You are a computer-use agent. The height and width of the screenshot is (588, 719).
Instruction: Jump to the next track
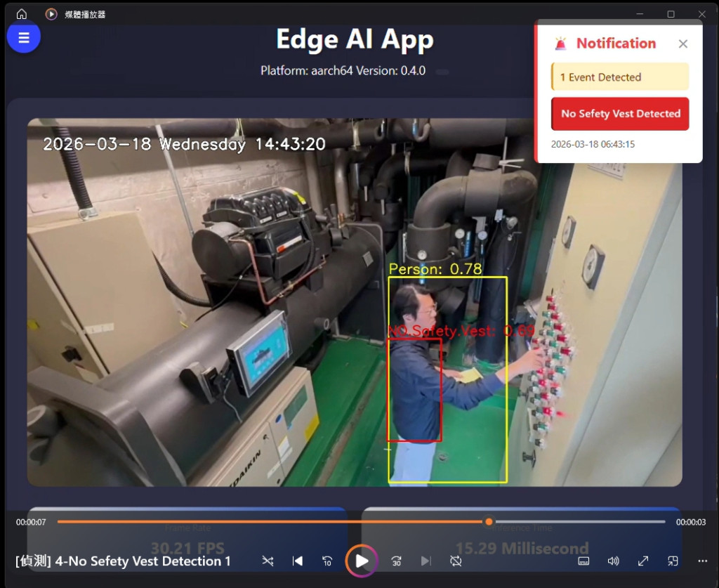click(426, 561)
